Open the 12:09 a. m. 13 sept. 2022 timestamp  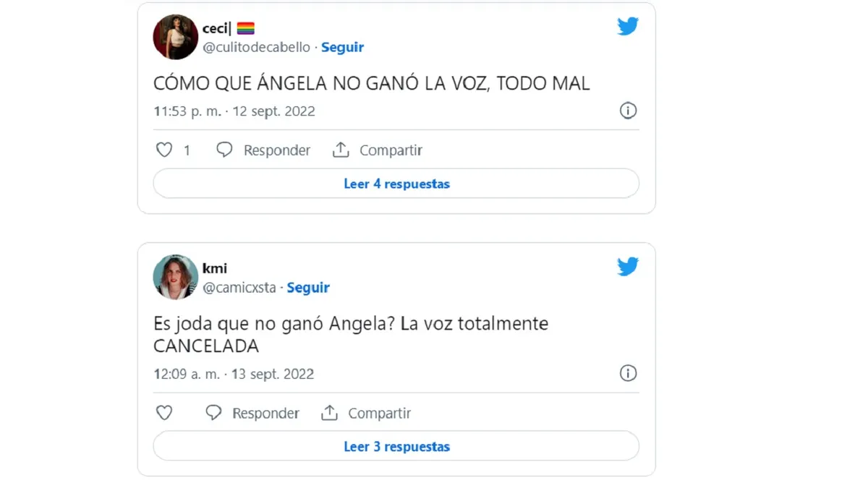point(234,374)
